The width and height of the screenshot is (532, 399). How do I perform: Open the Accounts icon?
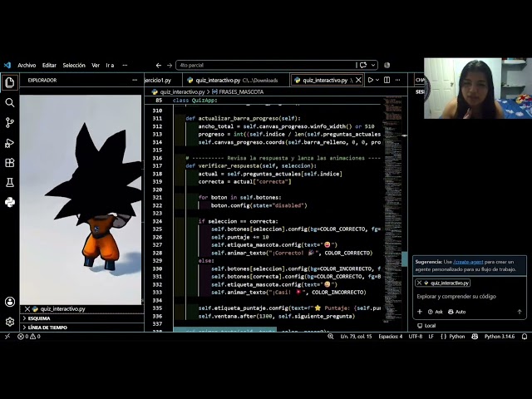pyautogui.click(x=10, y=302)
